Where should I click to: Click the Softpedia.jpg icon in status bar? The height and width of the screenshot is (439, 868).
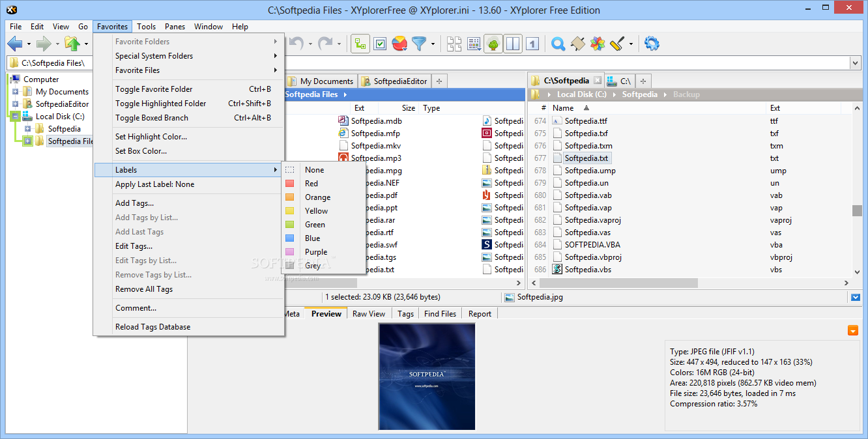pyautogui.click(x=510, y=297)
